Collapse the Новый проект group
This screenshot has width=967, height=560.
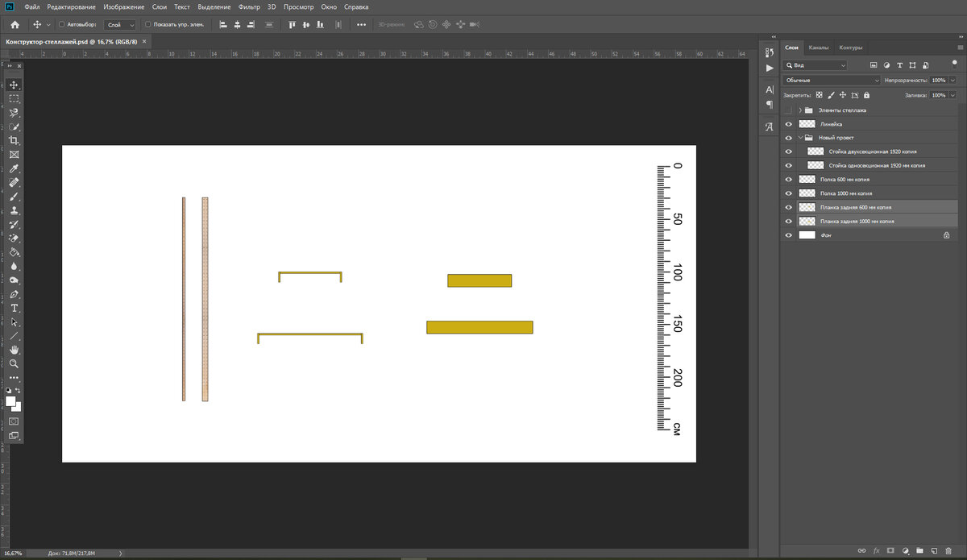click(x=800, y=138)
